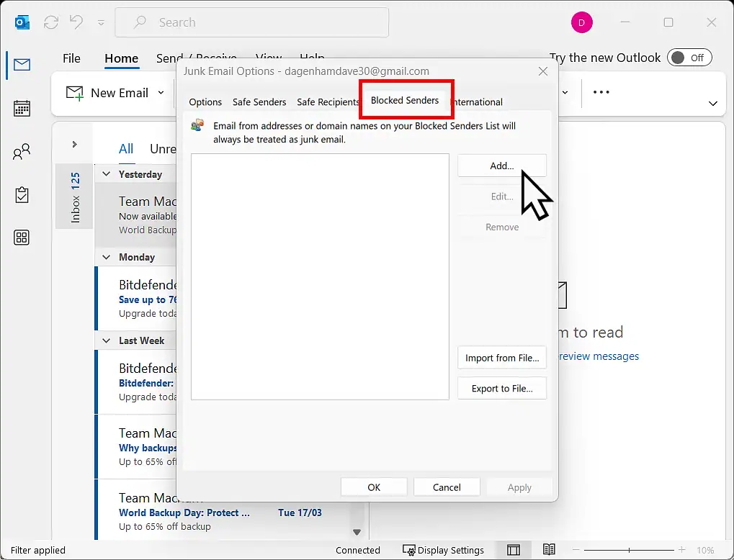Select the New Email icon
This screenshot has height=560, width=734.
pyautogui.click(x=73, y=93)
